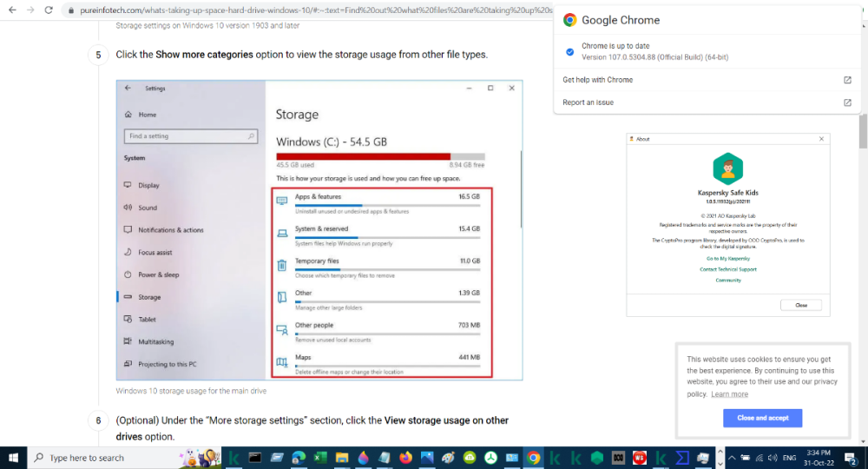Image resolution: width=868 pixels, height=469 pixels.
Task: Go back to the previous page
Action: point(12,10)
